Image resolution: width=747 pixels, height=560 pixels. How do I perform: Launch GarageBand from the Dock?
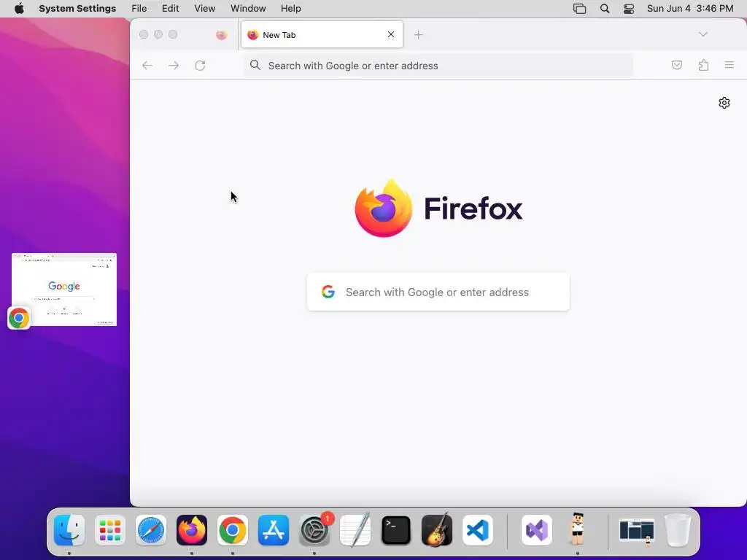437,530
